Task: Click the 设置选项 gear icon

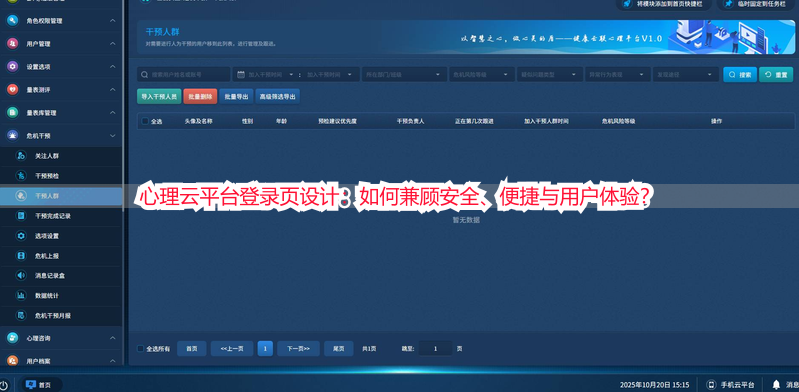Action: point(13,67)
